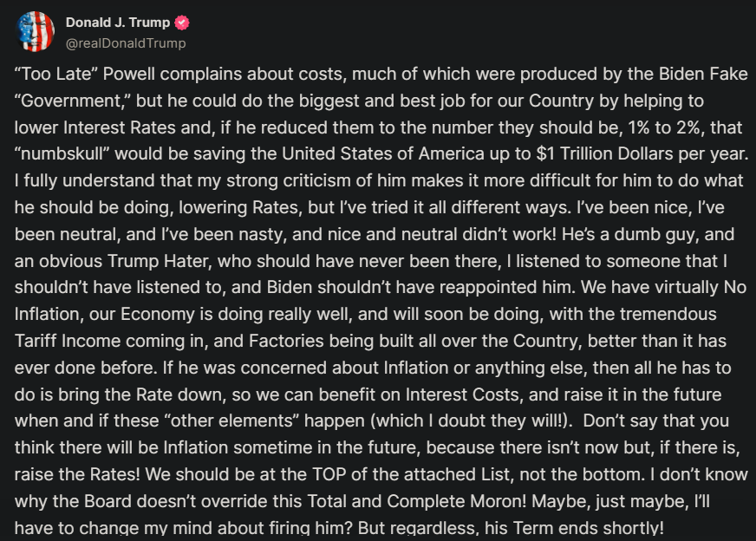The height and width of the screenshot is (541, 756).
Task: Open the Donald J. Trump display name
Action: 118,23
